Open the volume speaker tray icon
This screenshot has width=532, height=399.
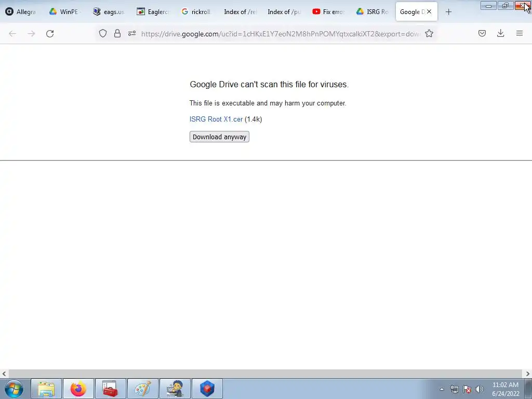click(480, 389)
